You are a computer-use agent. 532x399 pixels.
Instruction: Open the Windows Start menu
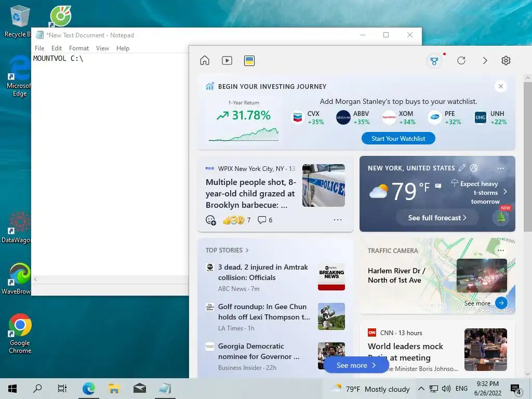coord(12,389)
